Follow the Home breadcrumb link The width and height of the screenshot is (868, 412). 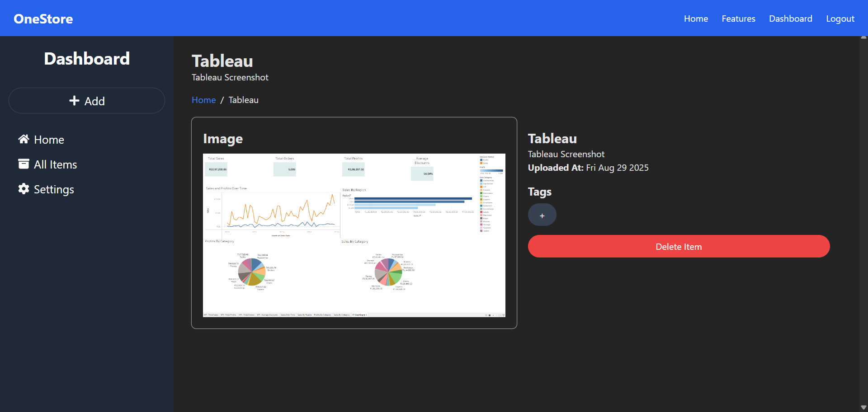pyautogui.click(x=203, y=100)
